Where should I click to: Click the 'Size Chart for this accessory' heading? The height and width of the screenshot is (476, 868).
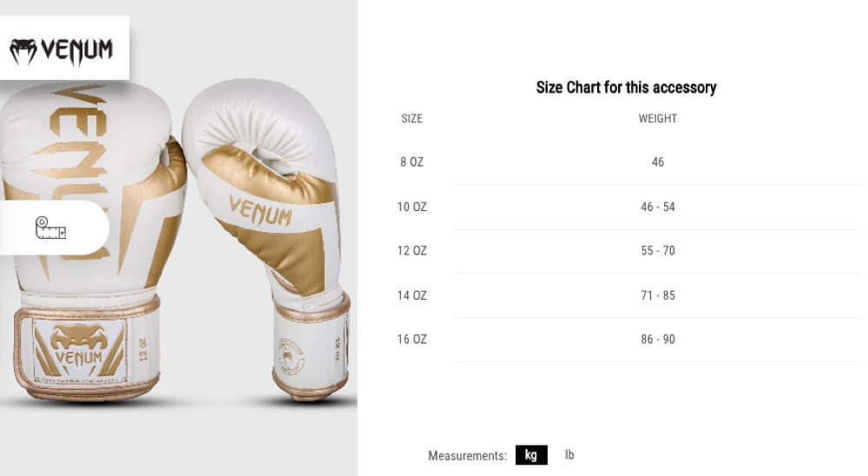(626, 88)
